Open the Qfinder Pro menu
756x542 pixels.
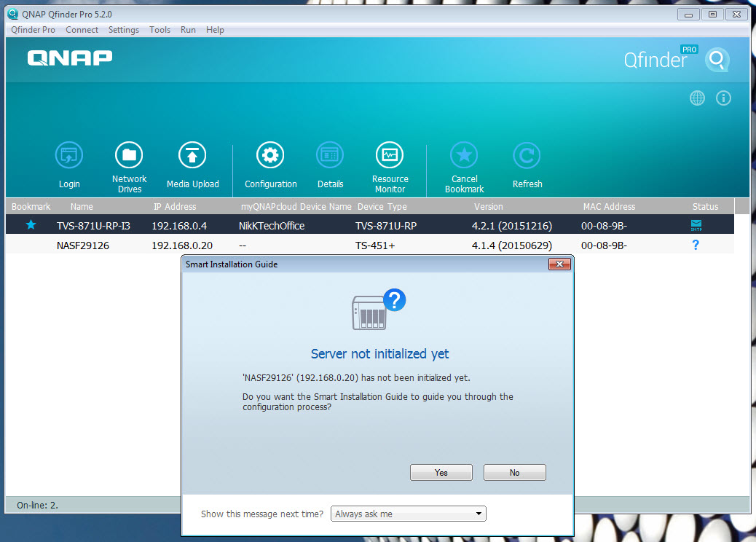click(34, 30)
